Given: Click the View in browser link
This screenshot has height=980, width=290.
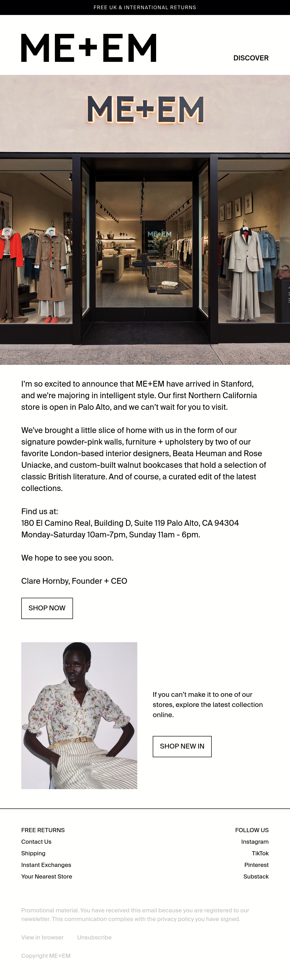Looking at the screenshot, I should point(42,937).
